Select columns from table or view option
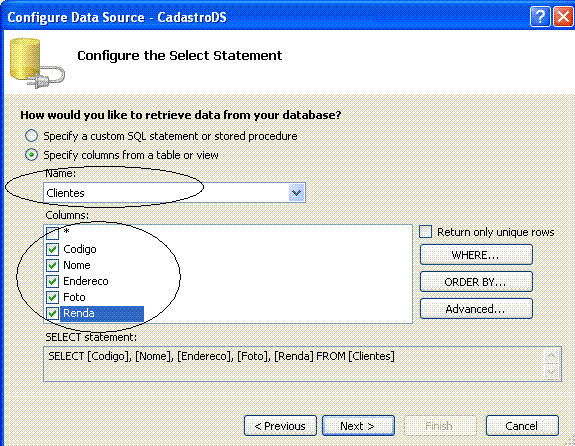The width and height of the screenshot is (575, 446). pyautogui.click(x=31, y=155)
